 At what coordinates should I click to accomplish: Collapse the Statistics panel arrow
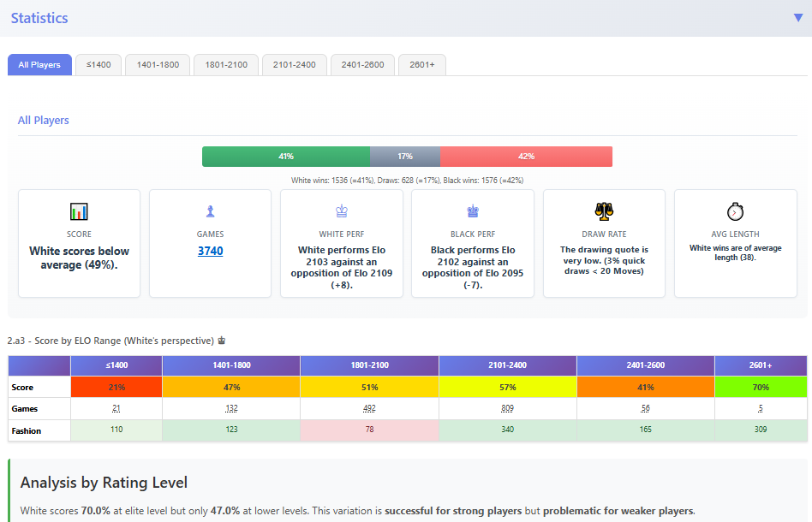(x=798, y=18)
